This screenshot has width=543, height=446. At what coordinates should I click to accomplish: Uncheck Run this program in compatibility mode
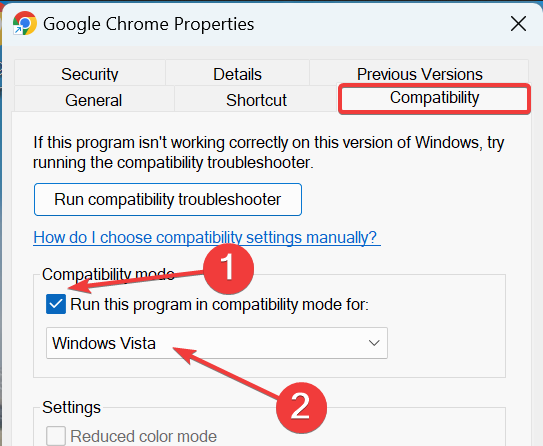[56, 304]
